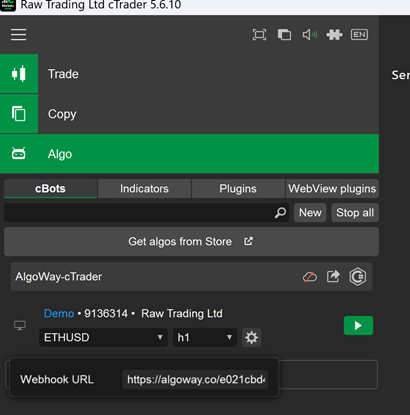Screen dimensions: 410x415
Task: Open the ETHUSD symbol dropdown
Action: pyautogui.click(x=103, y=337)
